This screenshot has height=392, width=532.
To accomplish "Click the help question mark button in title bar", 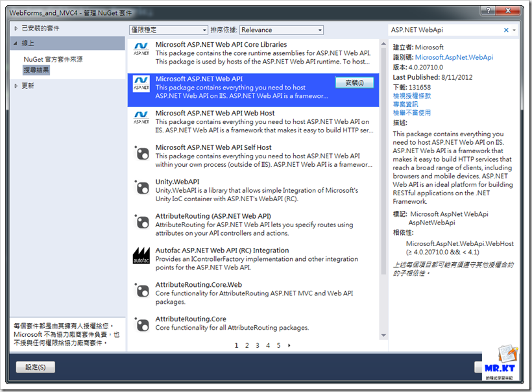I will tap(488, 11).
